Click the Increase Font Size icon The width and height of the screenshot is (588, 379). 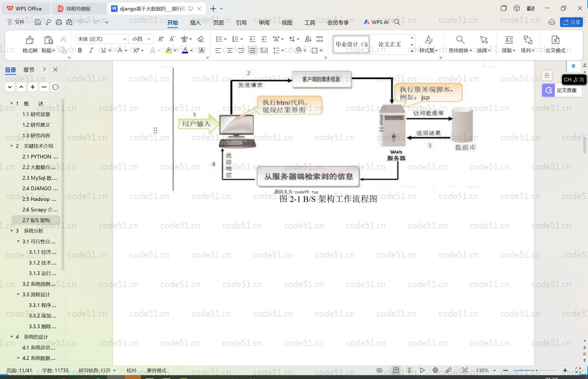tap(161, 39)
